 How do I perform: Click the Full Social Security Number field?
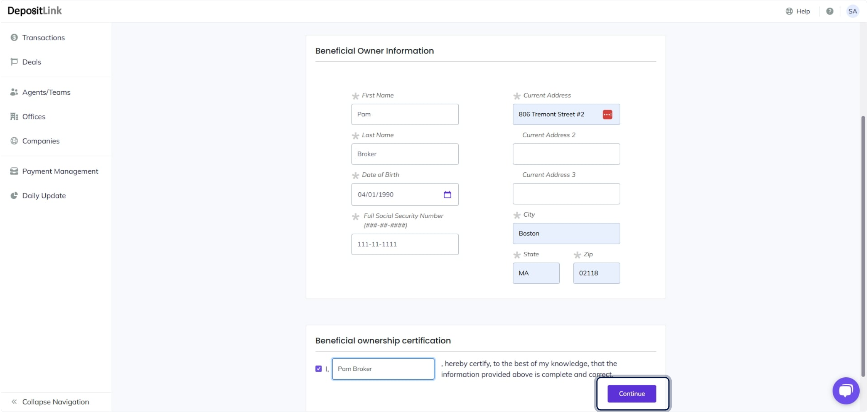click(405, 244)
